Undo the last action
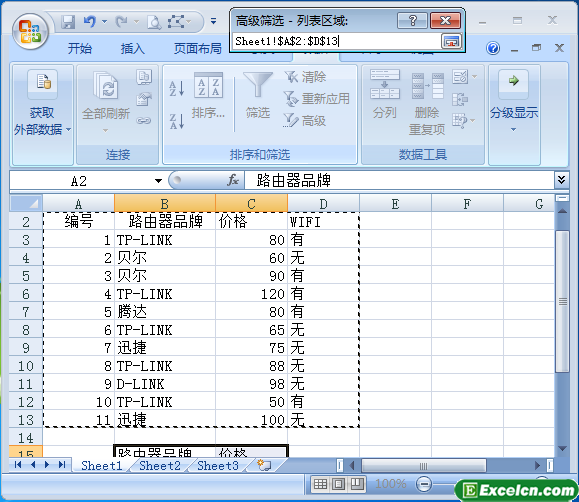Image resolution: width=579 pixels, height=502 pixels. (x=90, y=22)
